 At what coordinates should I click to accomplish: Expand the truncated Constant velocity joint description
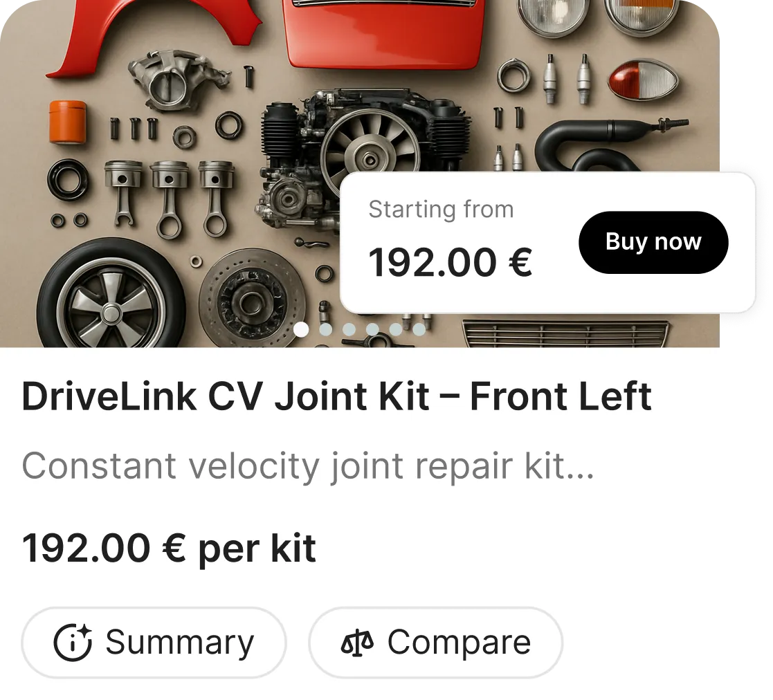tap(308, 466)
